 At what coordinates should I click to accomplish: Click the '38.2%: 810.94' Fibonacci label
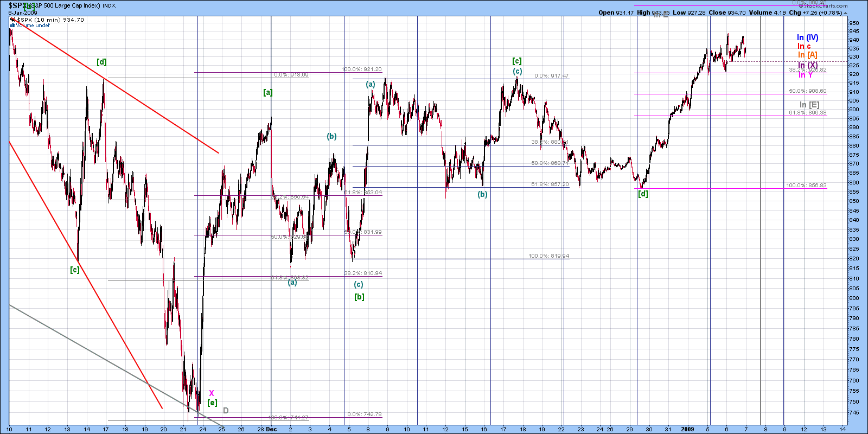pos(363,273)
